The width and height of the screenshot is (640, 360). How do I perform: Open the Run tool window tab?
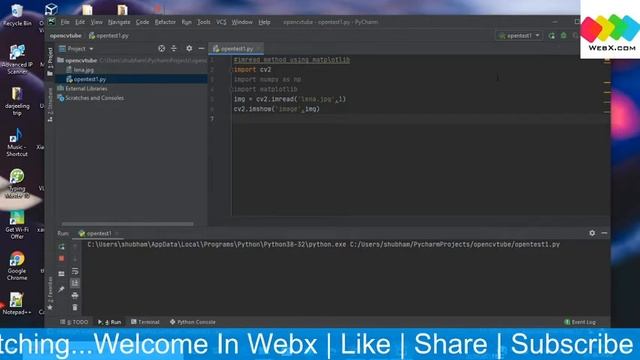coord(109,322)
